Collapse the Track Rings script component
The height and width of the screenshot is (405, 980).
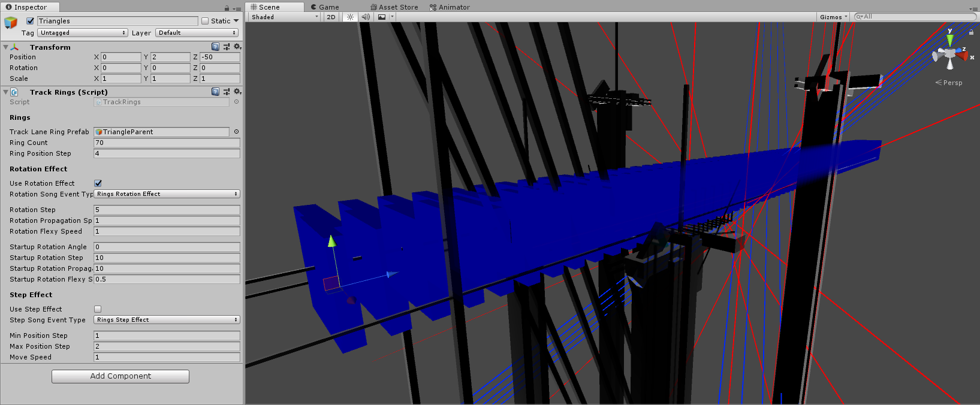[x=6, y=92]
